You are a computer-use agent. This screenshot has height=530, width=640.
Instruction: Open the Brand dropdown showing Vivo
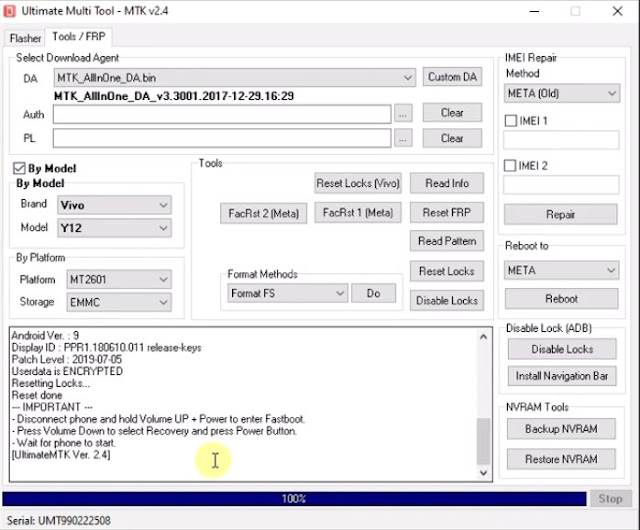pyautogui.click(x=115, y=205)
